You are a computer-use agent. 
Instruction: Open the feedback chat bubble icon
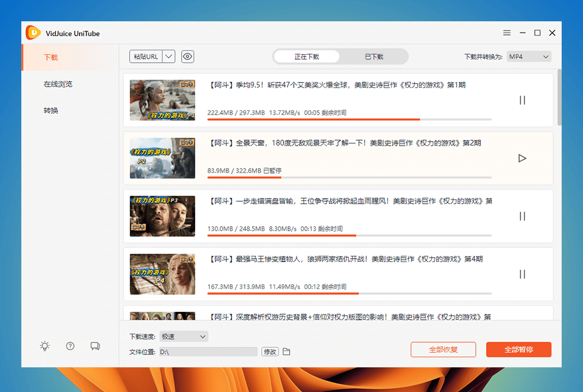tap(95, 346)
